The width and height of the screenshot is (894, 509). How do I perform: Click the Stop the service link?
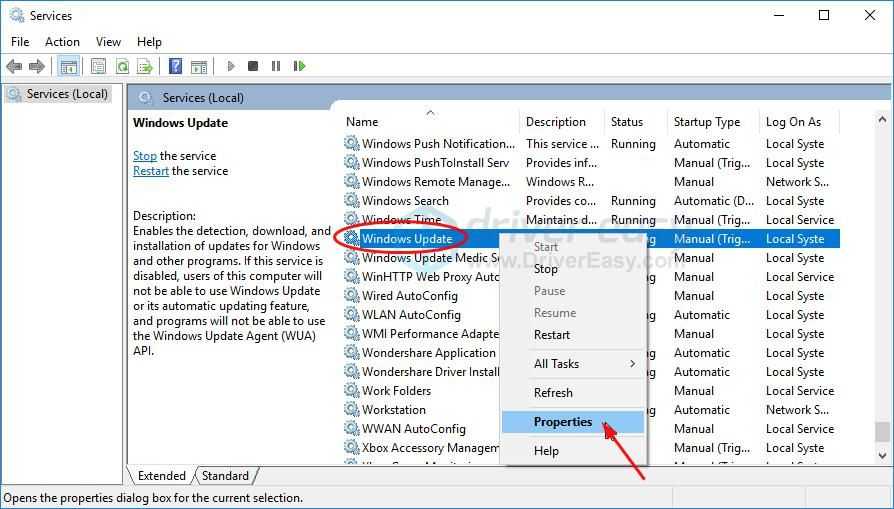[144, 156]
